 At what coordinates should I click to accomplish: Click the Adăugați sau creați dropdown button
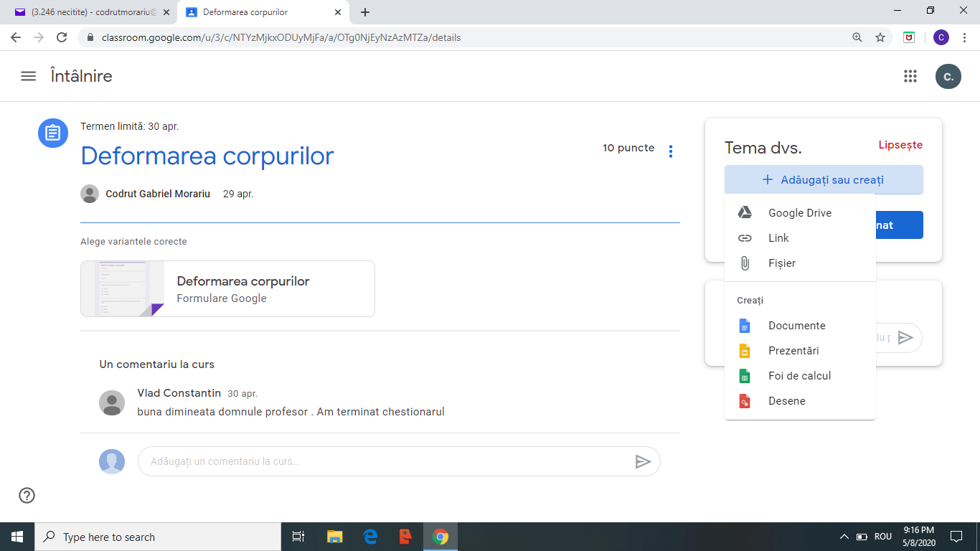pos(824,180)
